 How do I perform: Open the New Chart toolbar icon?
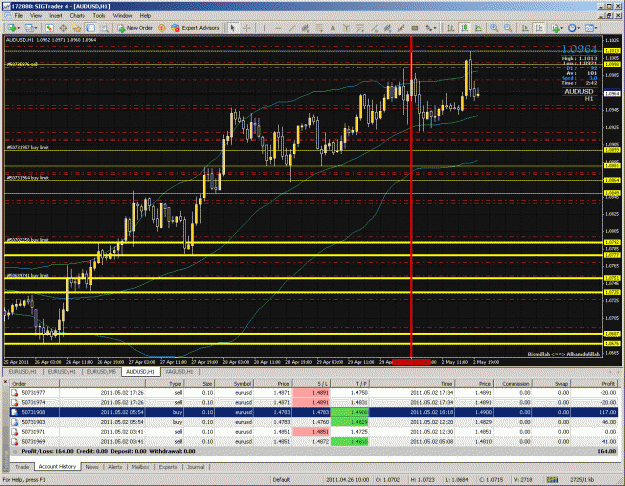11,28
